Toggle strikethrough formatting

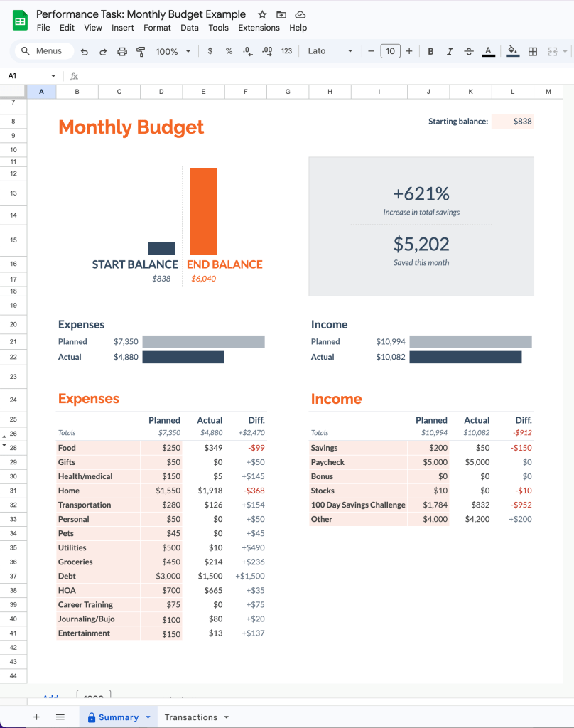coord(468,51)
